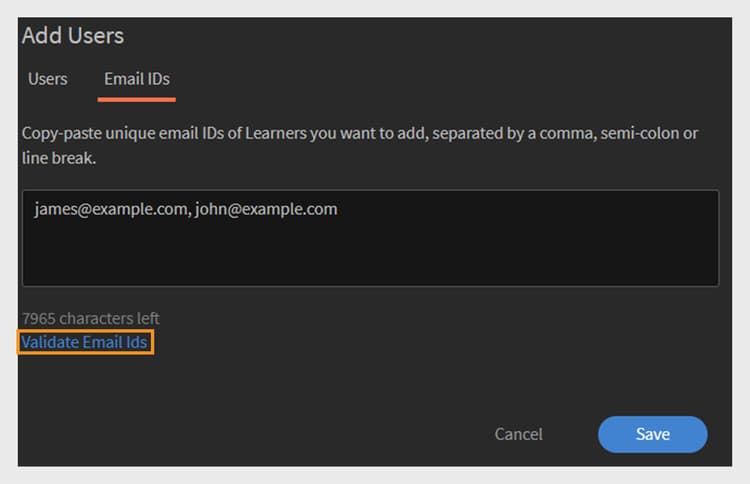Save the added users
Viewport: 750px width, 484px height.
tap(652, 434)
